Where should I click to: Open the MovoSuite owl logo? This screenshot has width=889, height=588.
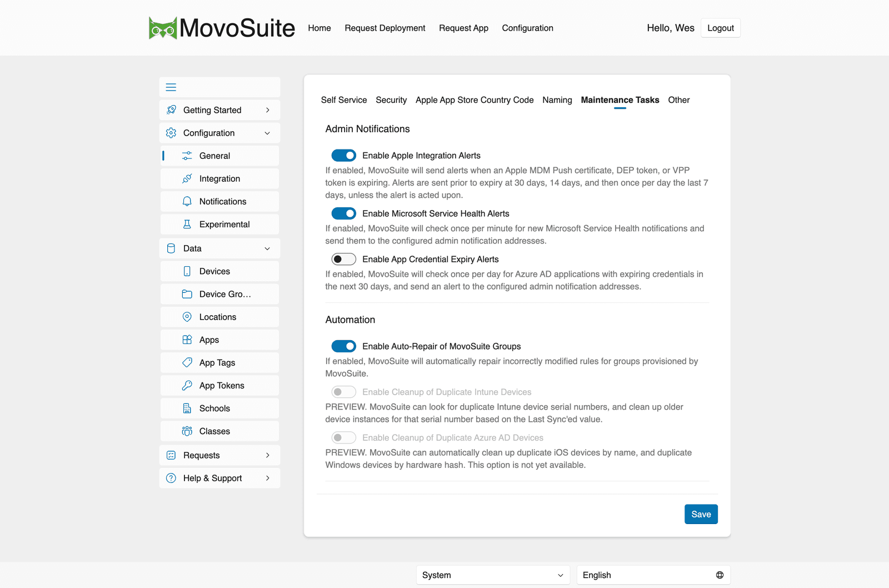tap(163, 28)
